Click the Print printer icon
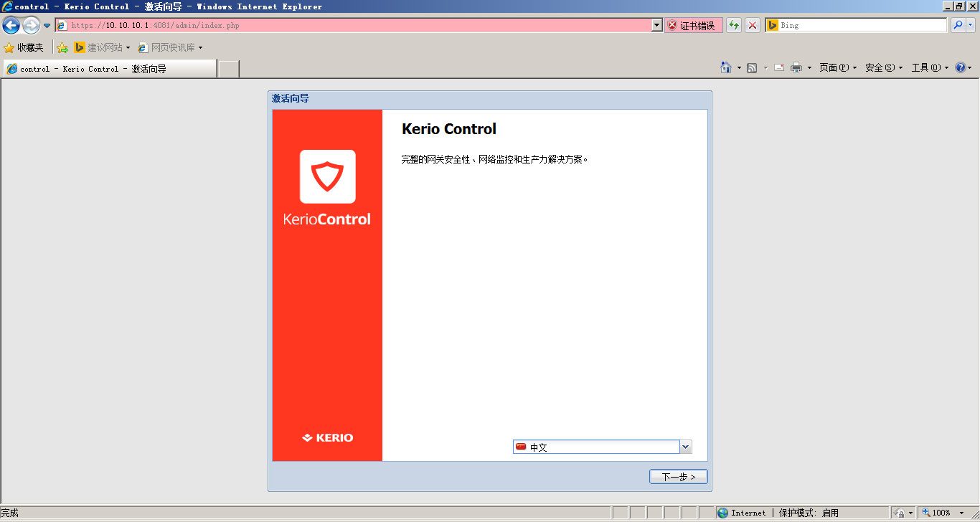980x522 pixels. 796,67
